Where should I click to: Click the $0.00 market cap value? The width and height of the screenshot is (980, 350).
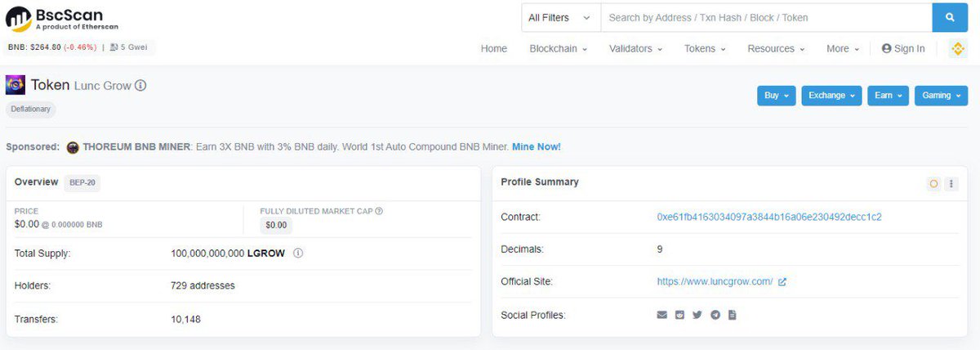click(x=276, y=225)
